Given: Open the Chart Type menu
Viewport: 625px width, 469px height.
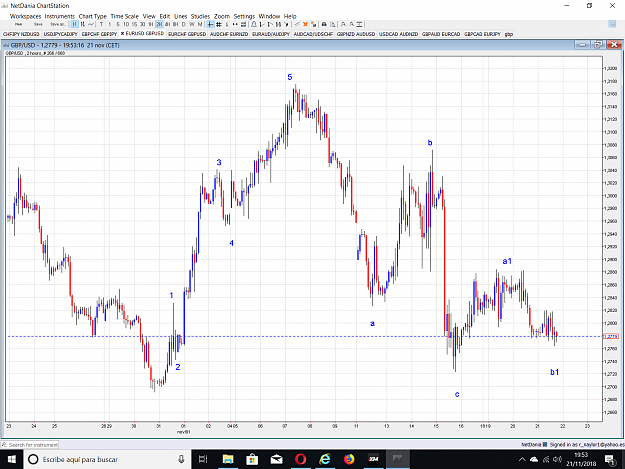Looking at the screenshot, I should [x=92, y=16].
